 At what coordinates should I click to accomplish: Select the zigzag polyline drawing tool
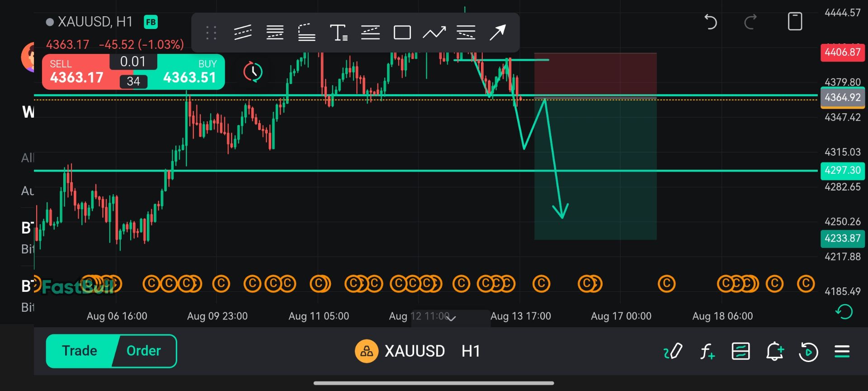click(434, 33)
